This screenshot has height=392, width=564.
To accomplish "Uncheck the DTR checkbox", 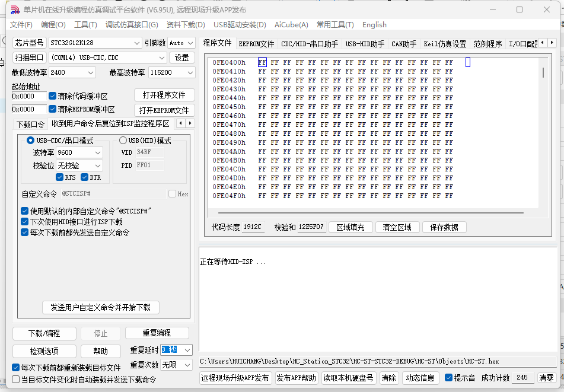I will point(85,177).
